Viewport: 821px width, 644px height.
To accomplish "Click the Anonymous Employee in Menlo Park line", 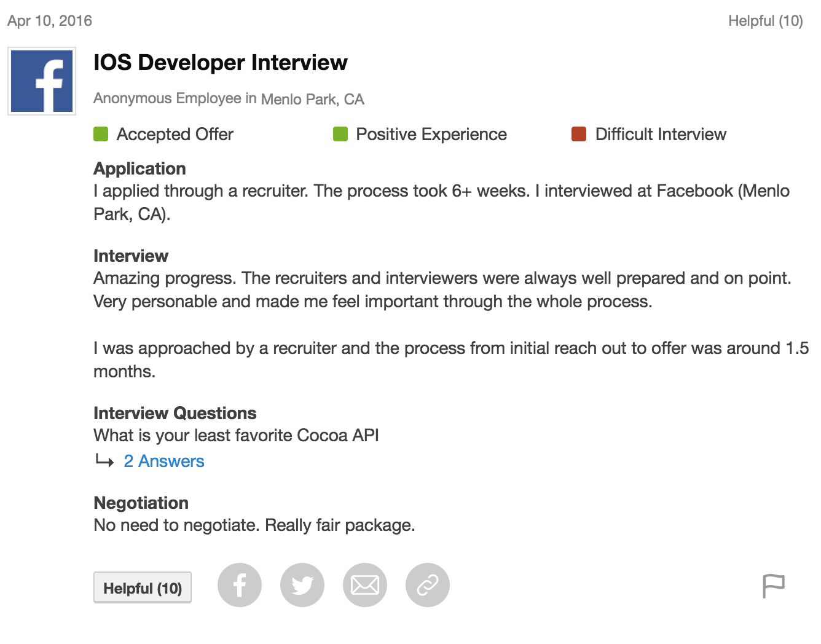I will pyautogui.click(x=229, y=99).
